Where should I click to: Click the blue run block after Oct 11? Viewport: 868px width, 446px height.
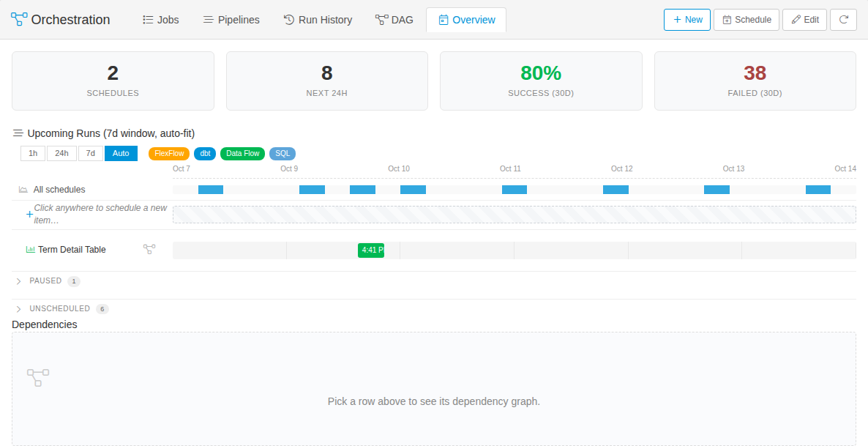coord(515,190)
